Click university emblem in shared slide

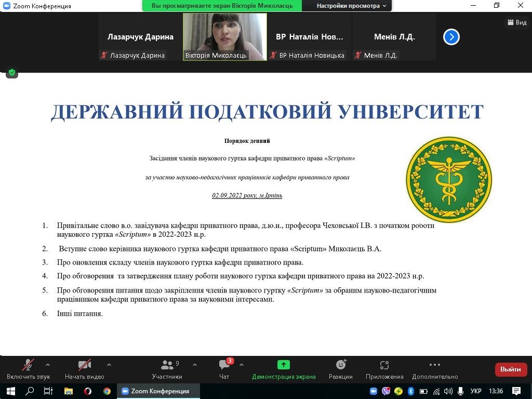pos(449,180)
